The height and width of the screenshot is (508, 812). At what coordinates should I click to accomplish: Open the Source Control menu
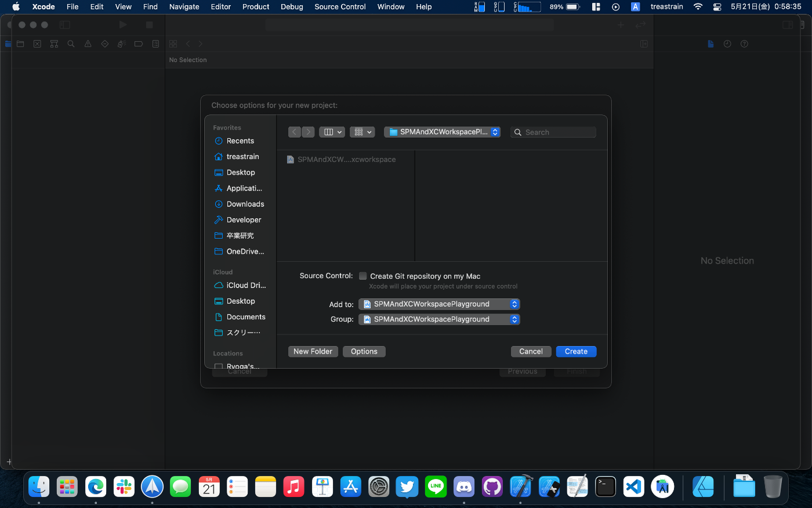tap(340, 7)
